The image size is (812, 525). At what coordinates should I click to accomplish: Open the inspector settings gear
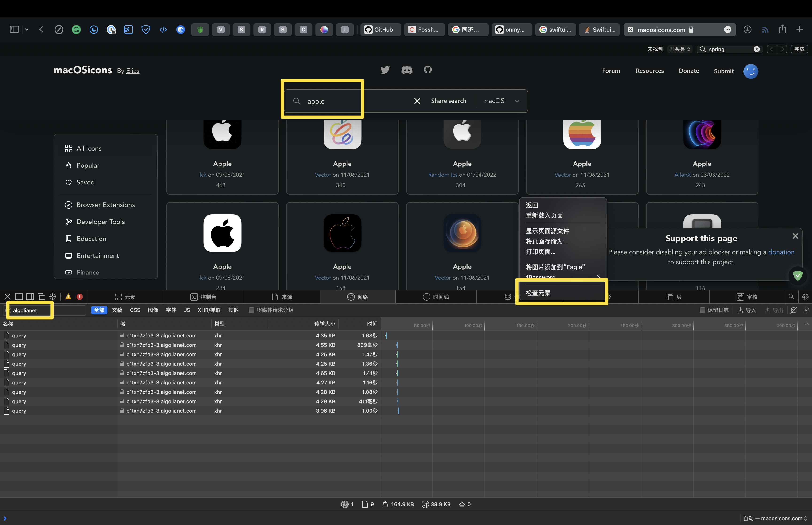pyautogui.click(x=805, y=297)
